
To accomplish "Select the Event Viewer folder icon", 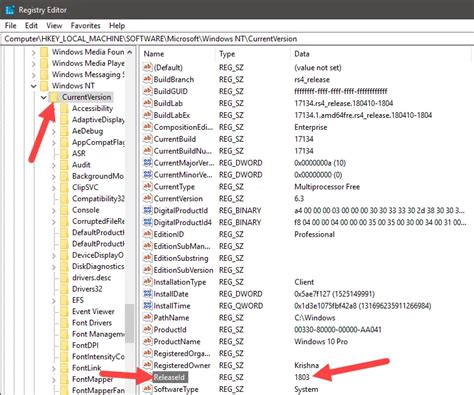I will (64, 312).
